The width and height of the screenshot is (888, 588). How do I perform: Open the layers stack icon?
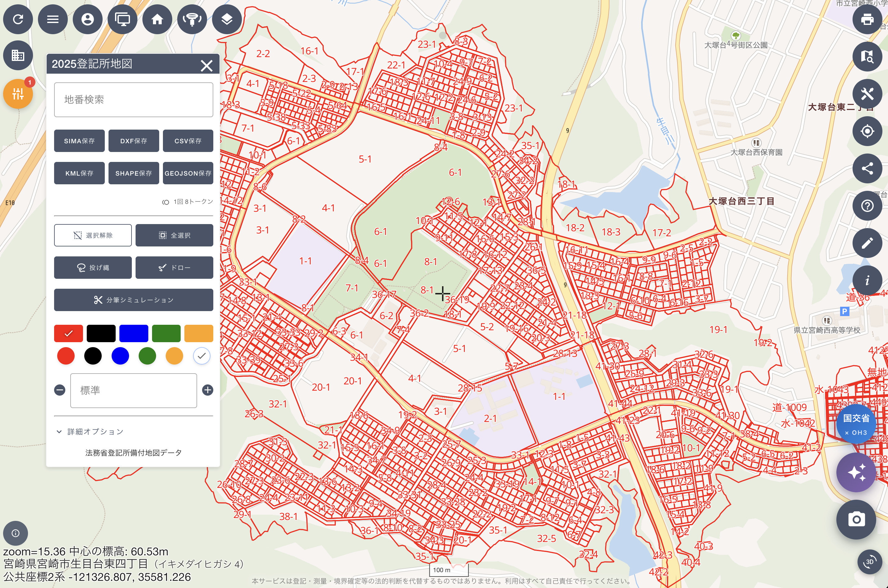coord(227,20)
